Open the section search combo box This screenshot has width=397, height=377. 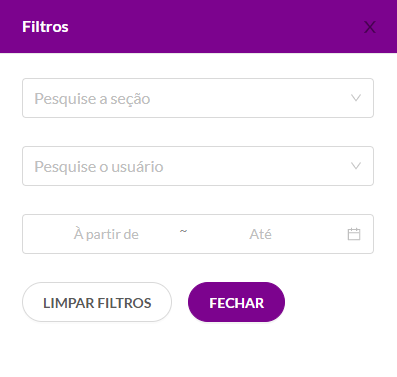tap(198, 98)
